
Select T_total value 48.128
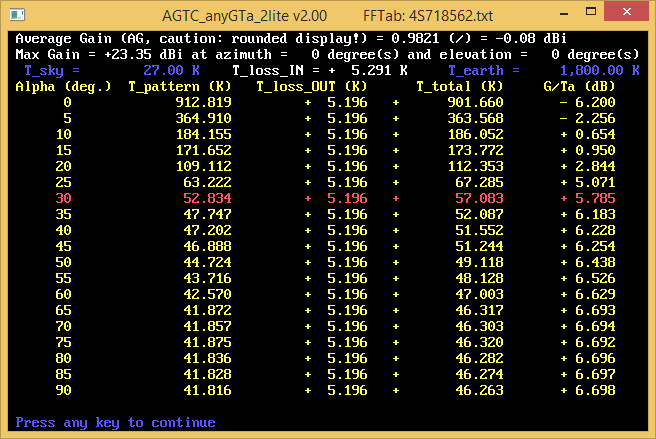coord(479,278)
